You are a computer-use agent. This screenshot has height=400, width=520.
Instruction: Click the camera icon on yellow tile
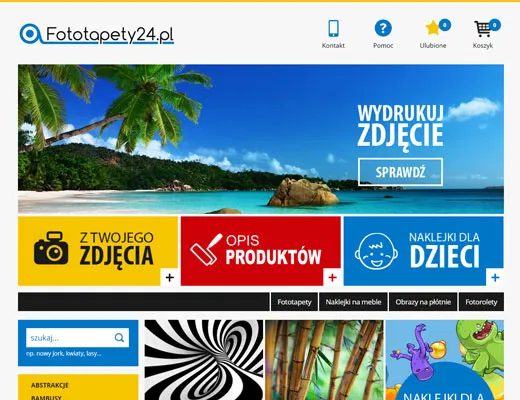[x=51, y=249]
